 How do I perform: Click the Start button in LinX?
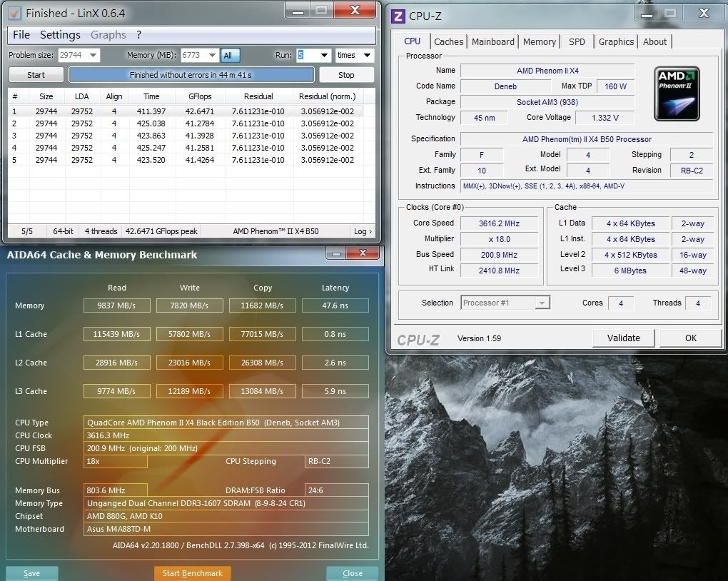pos(36,75)
